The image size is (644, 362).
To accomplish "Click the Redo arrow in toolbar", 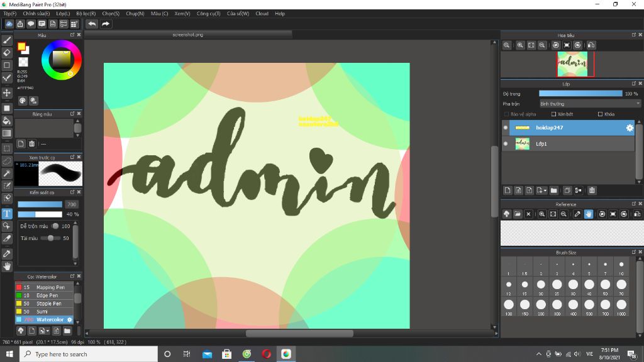I will coord(106,24).
